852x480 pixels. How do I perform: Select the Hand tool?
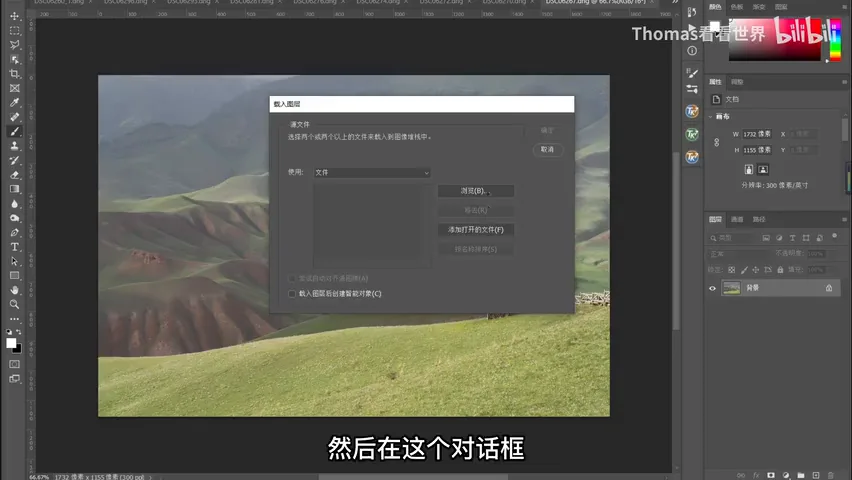(x=15, y=290)
